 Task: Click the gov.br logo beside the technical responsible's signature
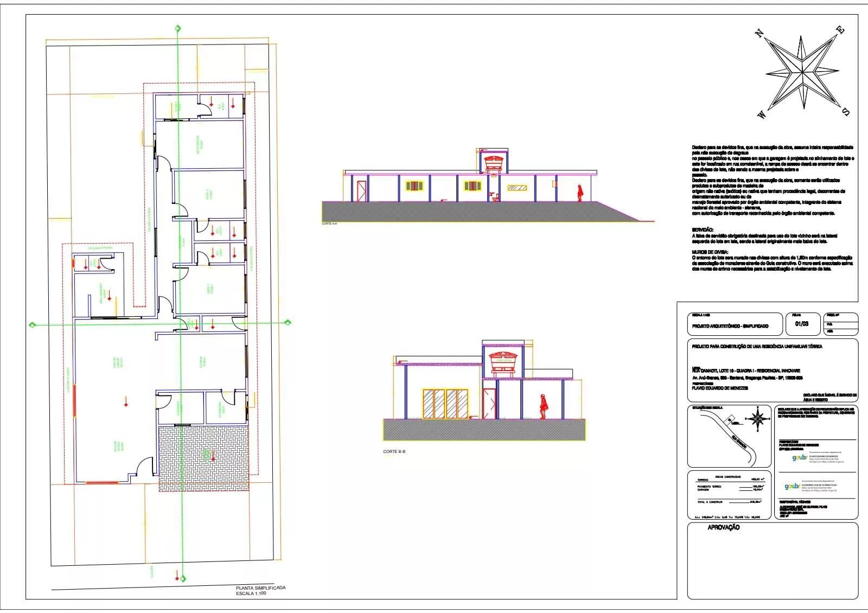click(792, 486)
